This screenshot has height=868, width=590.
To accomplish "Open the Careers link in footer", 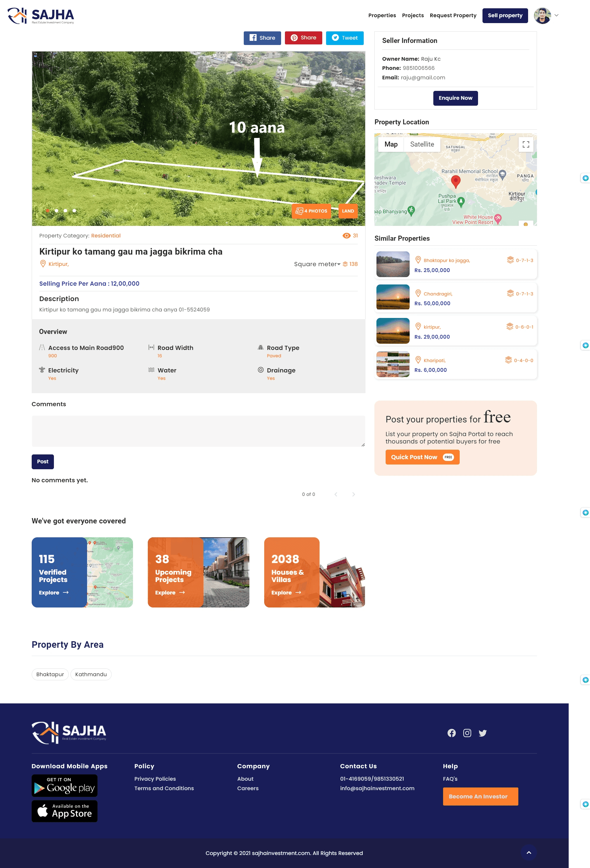I will [x=248, y=788].
